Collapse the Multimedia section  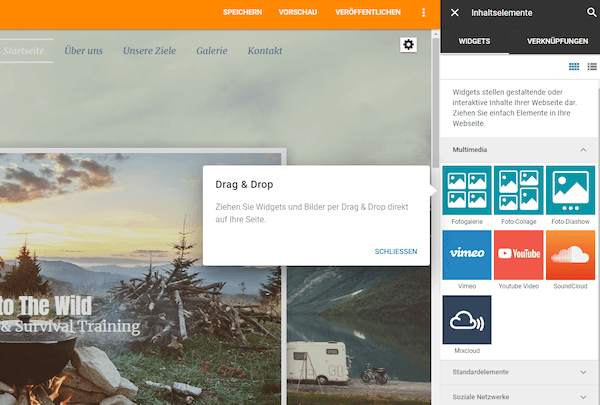coord(518,149)
